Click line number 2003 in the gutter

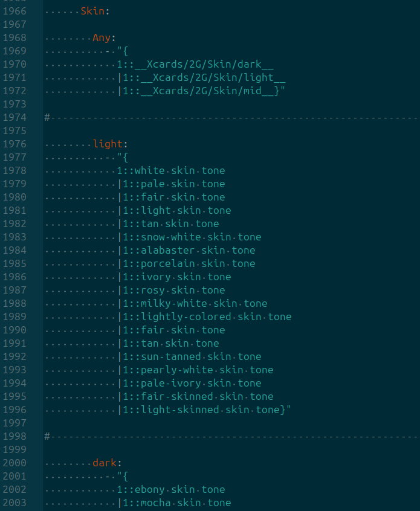click(x=15, y=503)
